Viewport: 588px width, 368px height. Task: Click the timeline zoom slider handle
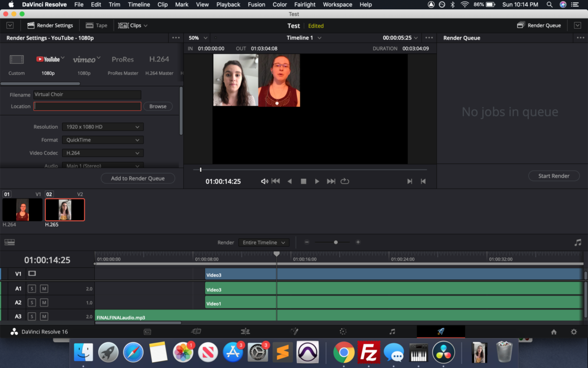click(336, 243)
